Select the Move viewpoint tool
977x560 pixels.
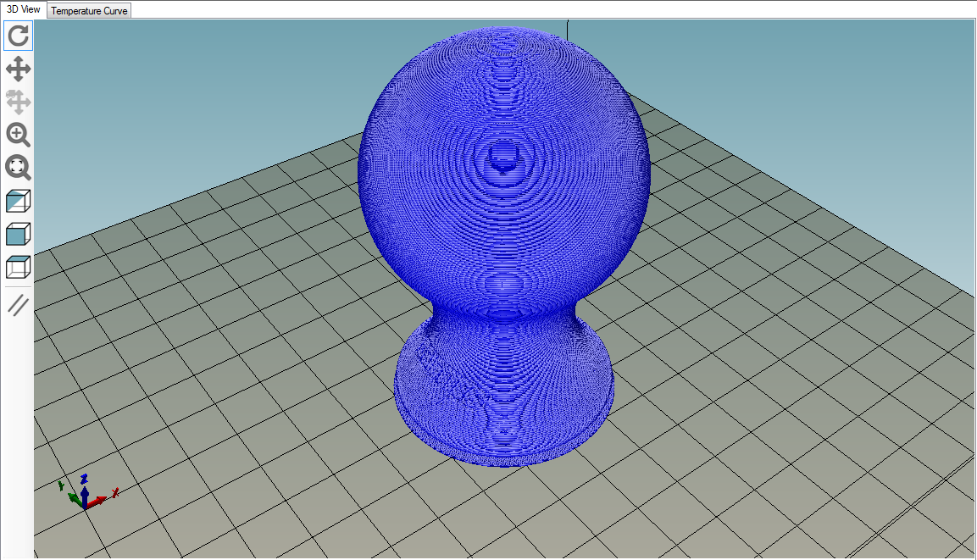tap(18, 69)
